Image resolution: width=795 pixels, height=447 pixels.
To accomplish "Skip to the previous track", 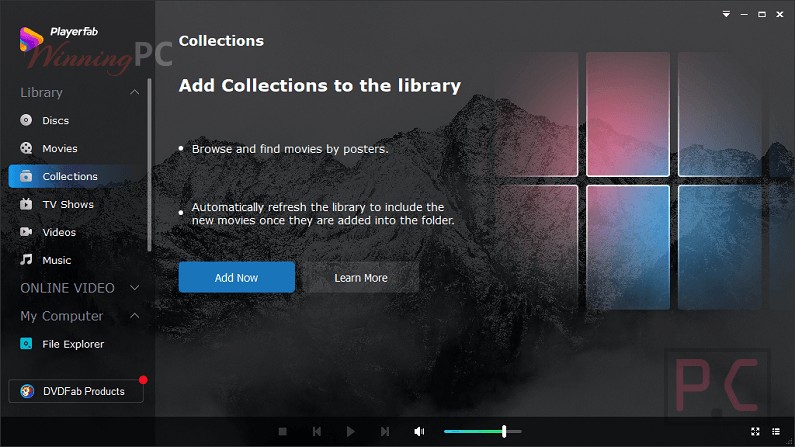I will pyautogui.click(x=317, y=431).
